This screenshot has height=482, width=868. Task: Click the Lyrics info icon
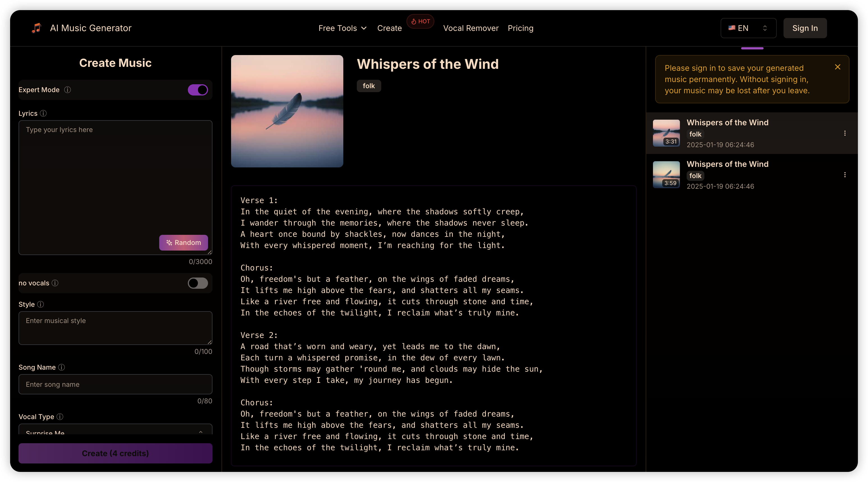43,113
